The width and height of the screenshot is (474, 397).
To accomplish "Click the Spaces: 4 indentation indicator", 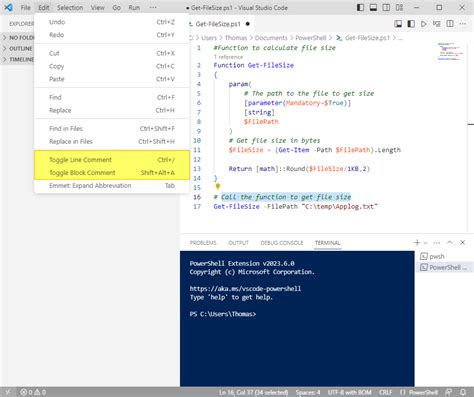I will [x=308, y=392].
